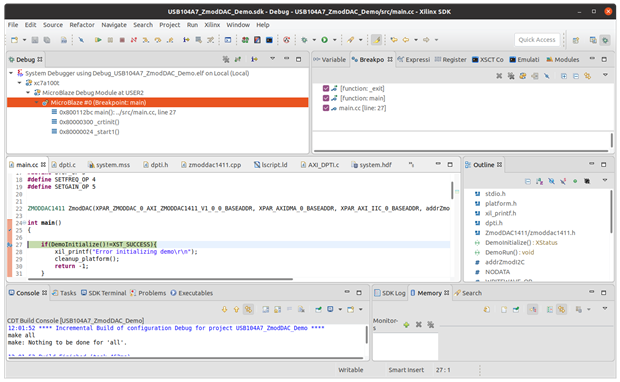Select the 0x80000300 _crtinit() stack frame
This screenshot has width=620, height=382.
(85, 122)
